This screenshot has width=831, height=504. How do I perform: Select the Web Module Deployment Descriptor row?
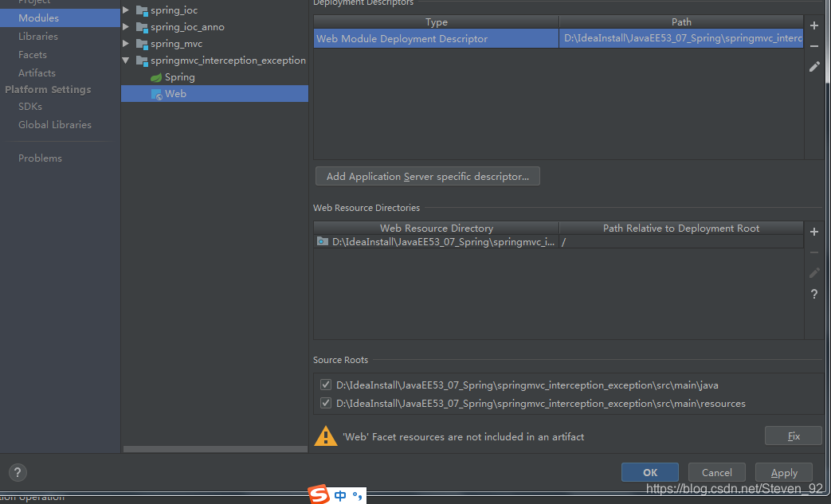click(559, 39)
